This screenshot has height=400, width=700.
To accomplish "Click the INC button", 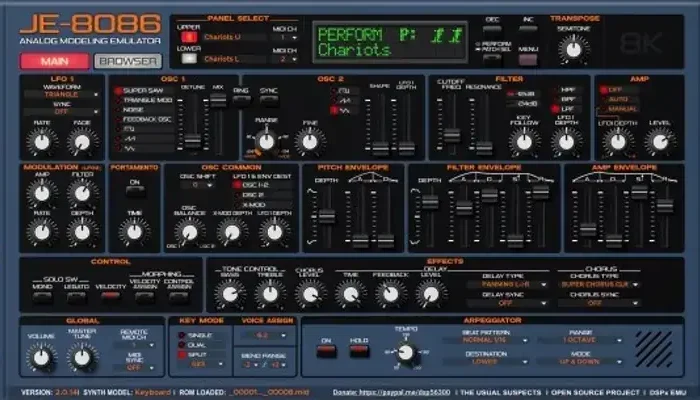I will coord(528,29).
